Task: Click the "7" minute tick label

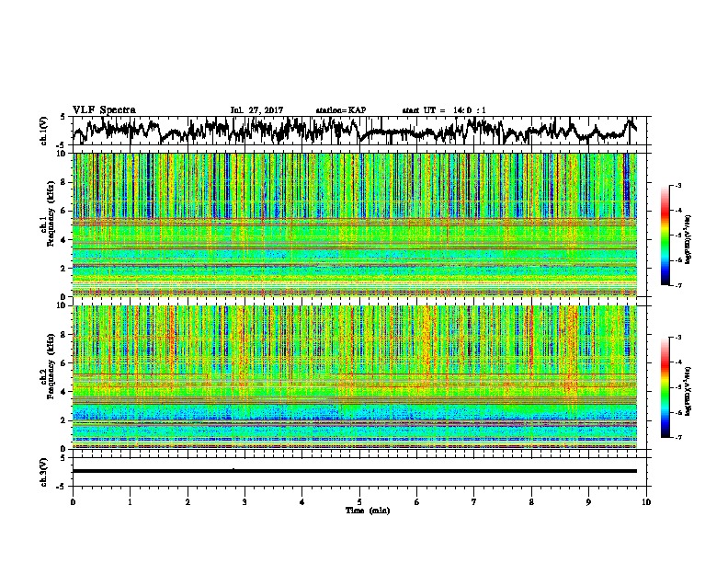Action: [x=474, y=501]
